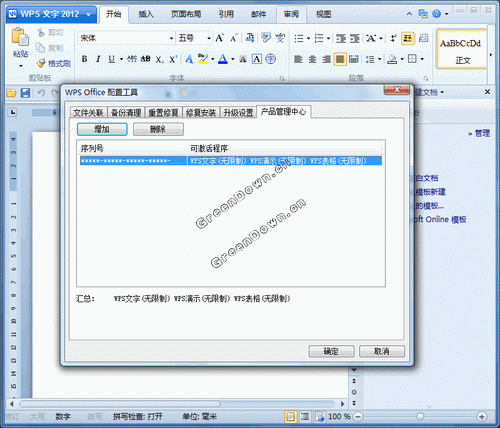This screenshot has height=428, width=500.
Task: Click the character border A icon
Action: coord(257,59)
